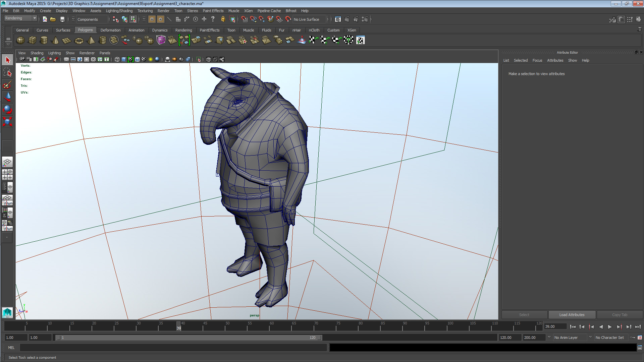Viewport: 644px width, 362px height.
Task: Switch to the Animation menu set tab
Action: coord(137,30)
